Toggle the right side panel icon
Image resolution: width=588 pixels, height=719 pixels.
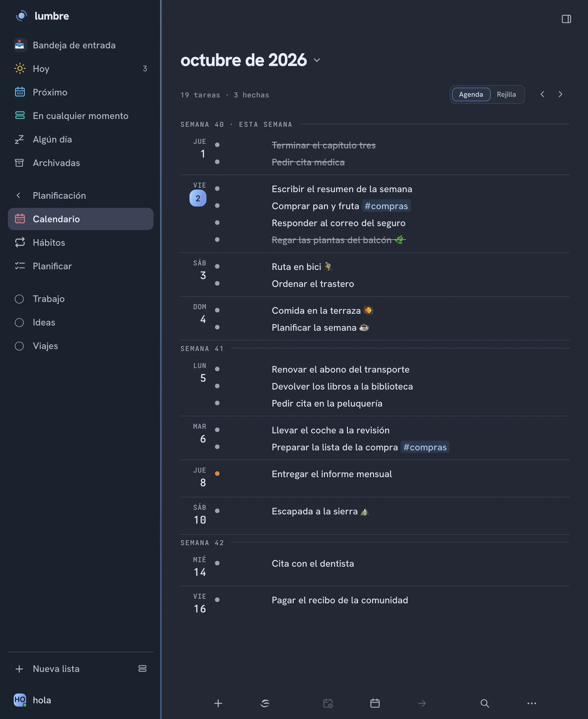click(x=566, y=19)
